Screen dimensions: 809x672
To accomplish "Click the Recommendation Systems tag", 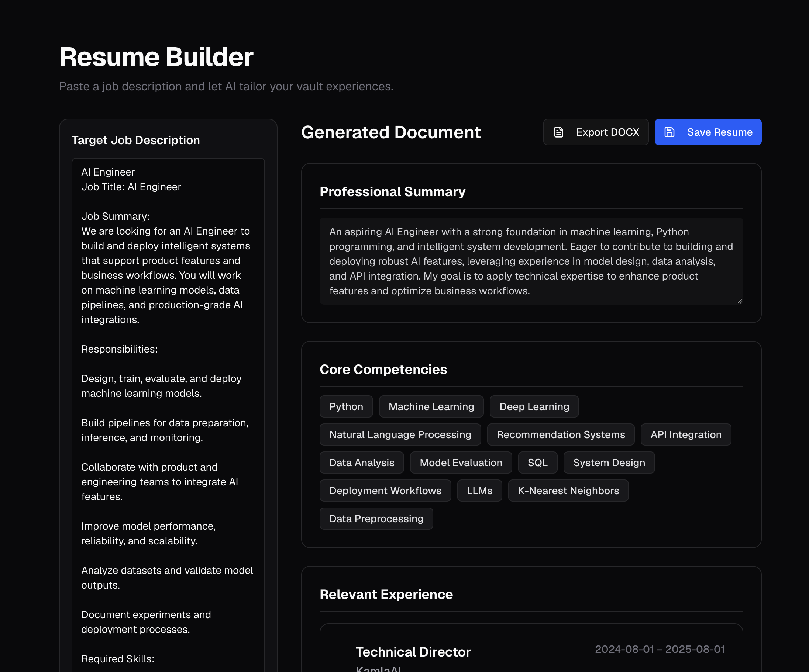I will [561, 434].
